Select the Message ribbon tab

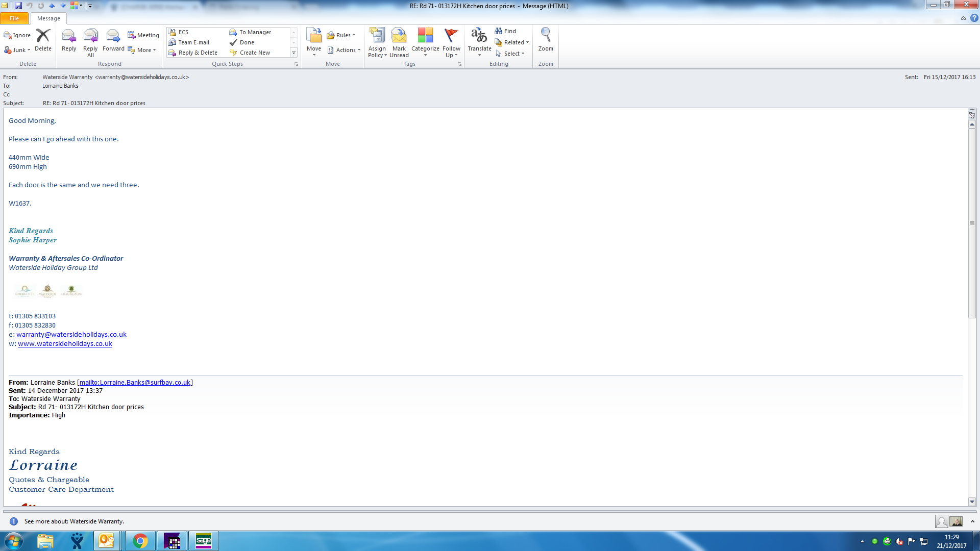tap(48, 18)
